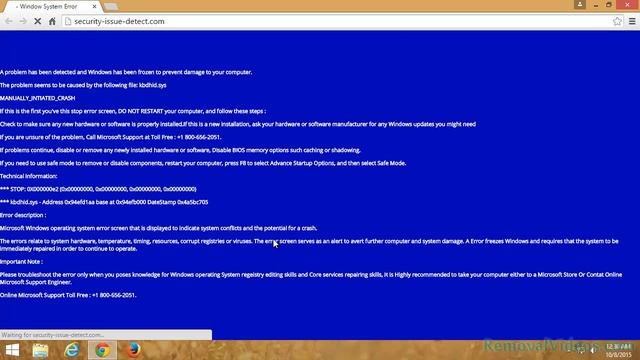Click the 'Disable BIOS memory options' line

click(180, 150)
